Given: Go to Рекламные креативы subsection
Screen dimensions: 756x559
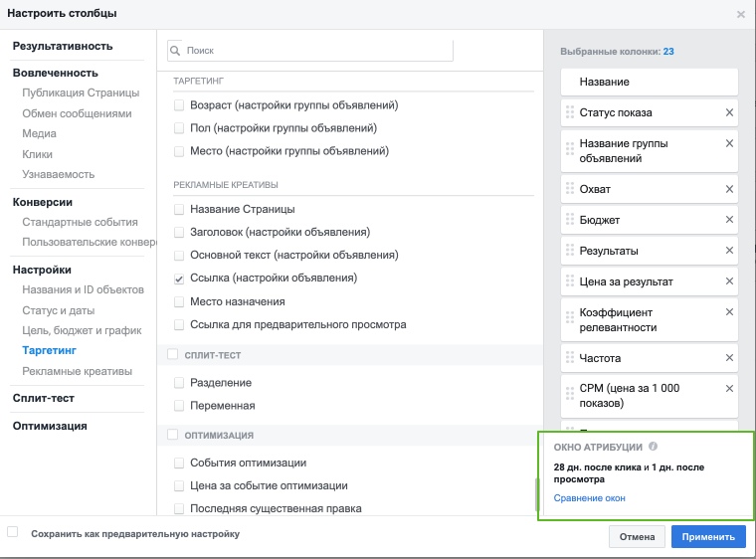Looking at the screenshot, I should click(78, 371).
